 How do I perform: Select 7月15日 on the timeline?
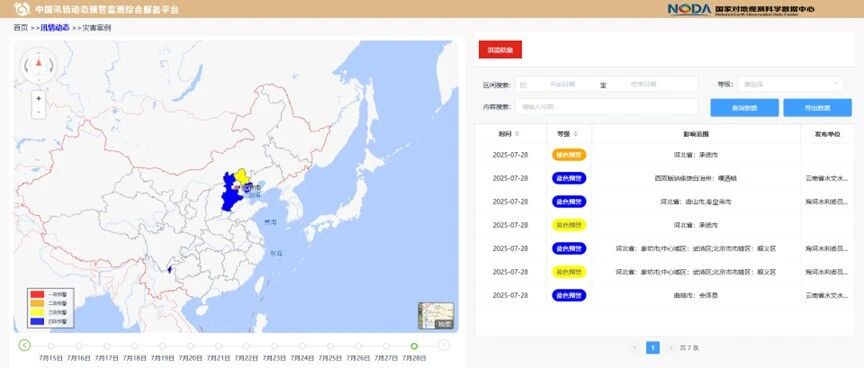[x=51, y=346]
